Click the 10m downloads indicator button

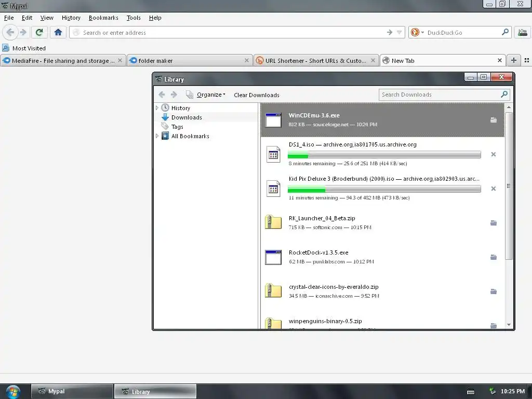[522, 33]
